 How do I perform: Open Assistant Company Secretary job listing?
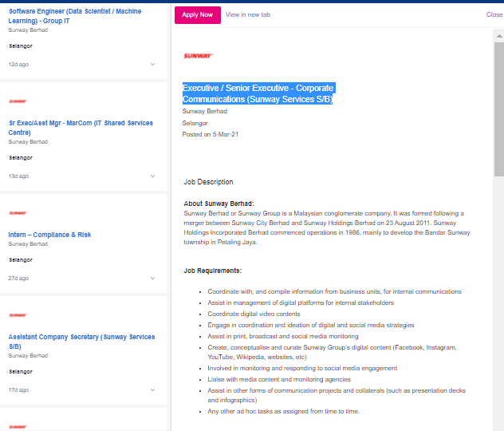pyautogui.click(x=81, y=342)
